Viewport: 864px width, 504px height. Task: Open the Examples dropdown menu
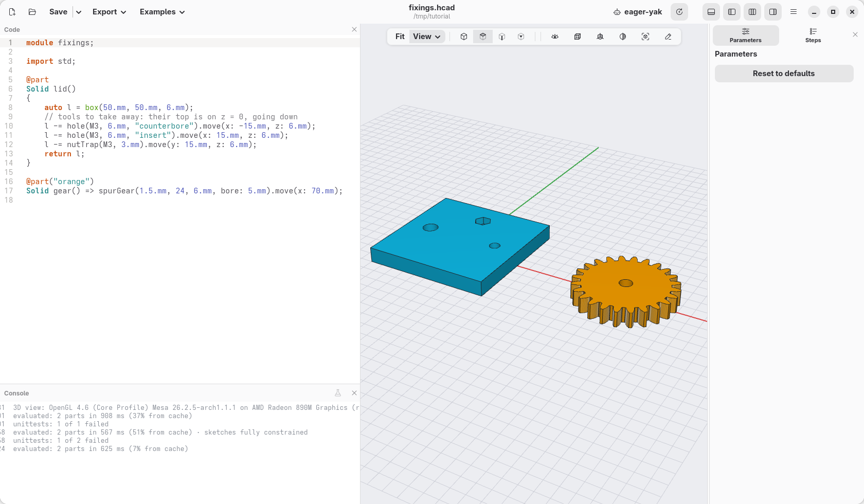point(162,12)
